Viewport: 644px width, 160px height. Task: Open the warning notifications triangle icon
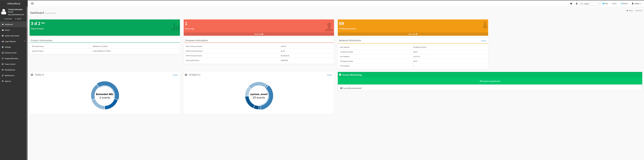point(576,4)
